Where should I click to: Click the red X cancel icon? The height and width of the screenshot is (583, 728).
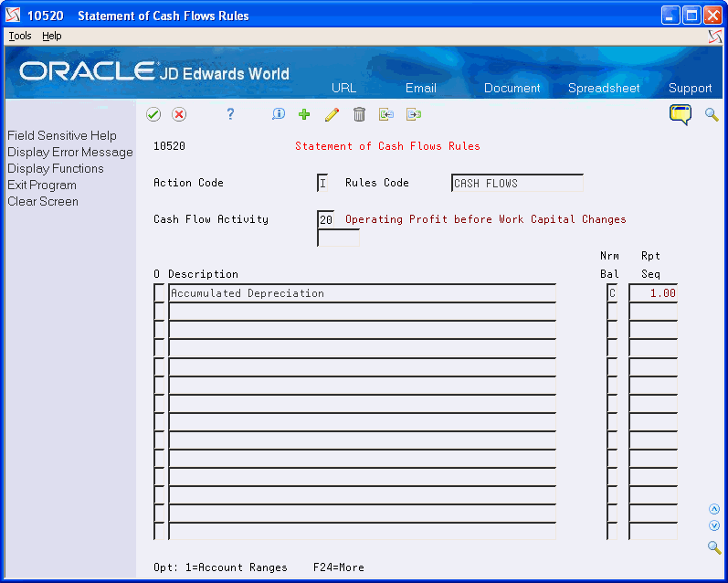pyautogui.click(x=179, y=114)
